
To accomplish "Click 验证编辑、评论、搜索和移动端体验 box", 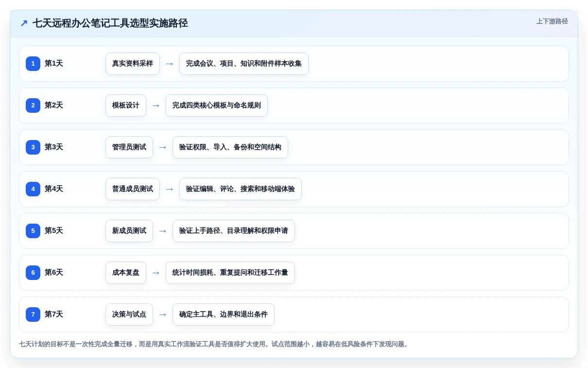I will (x=241, y=189).
